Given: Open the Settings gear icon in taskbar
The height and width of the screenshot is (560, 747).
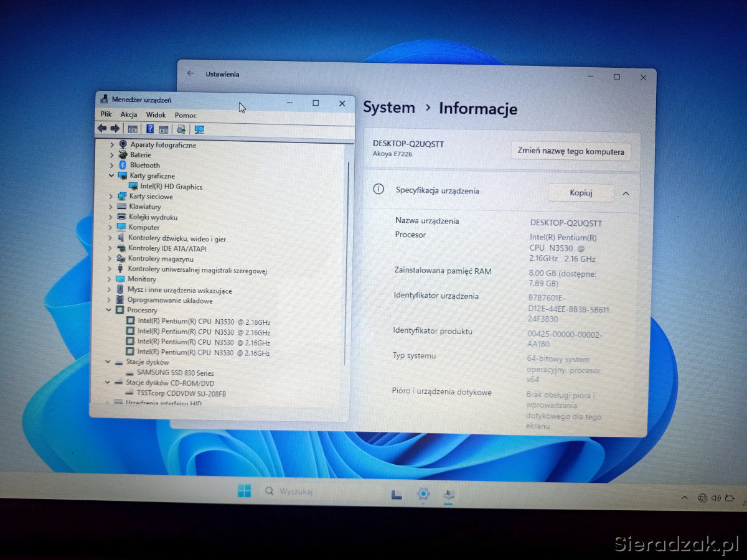Looking at the screenshot, I should point(423,494).
